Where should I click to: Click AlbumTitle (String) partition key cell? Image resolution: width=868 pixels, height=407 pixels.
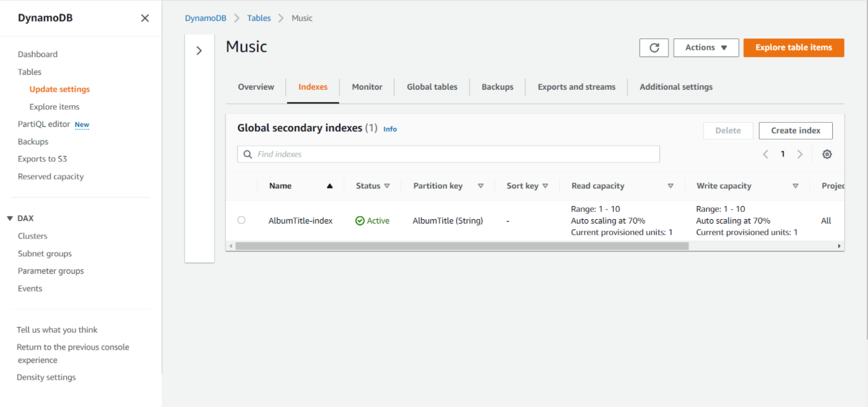[448, 221]
